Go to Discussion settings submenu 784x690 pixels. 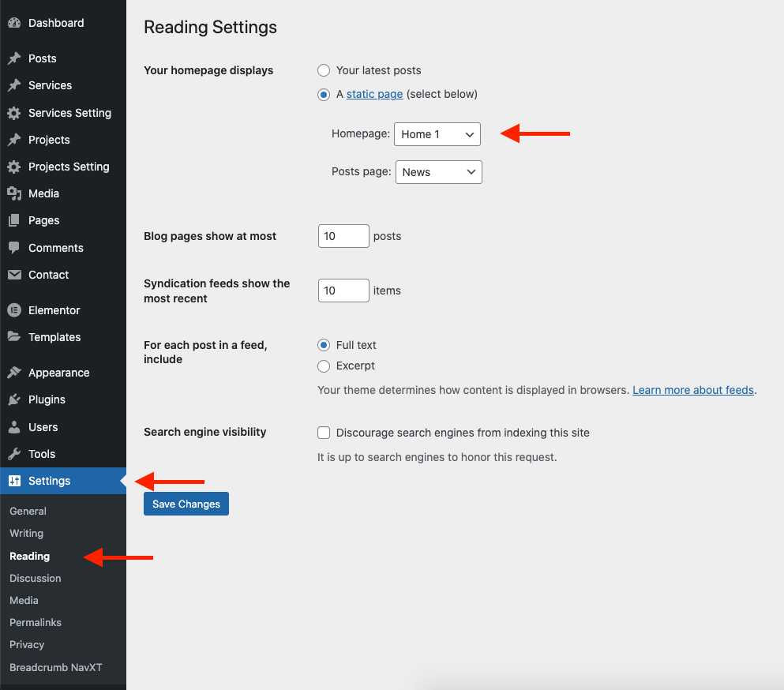pyautogui.click(x=36, y=578)
